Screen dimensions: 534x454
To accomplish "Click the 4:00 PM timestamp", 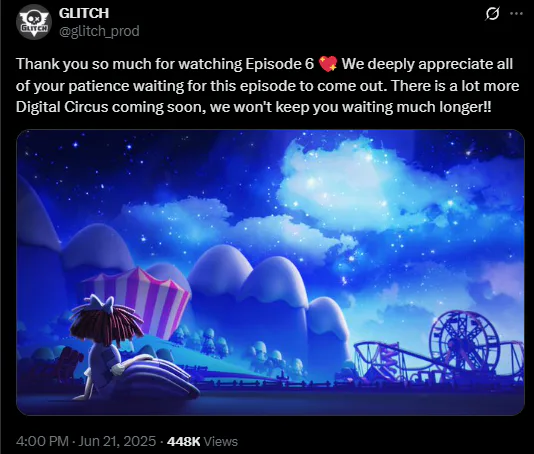I will coord(43,441).
